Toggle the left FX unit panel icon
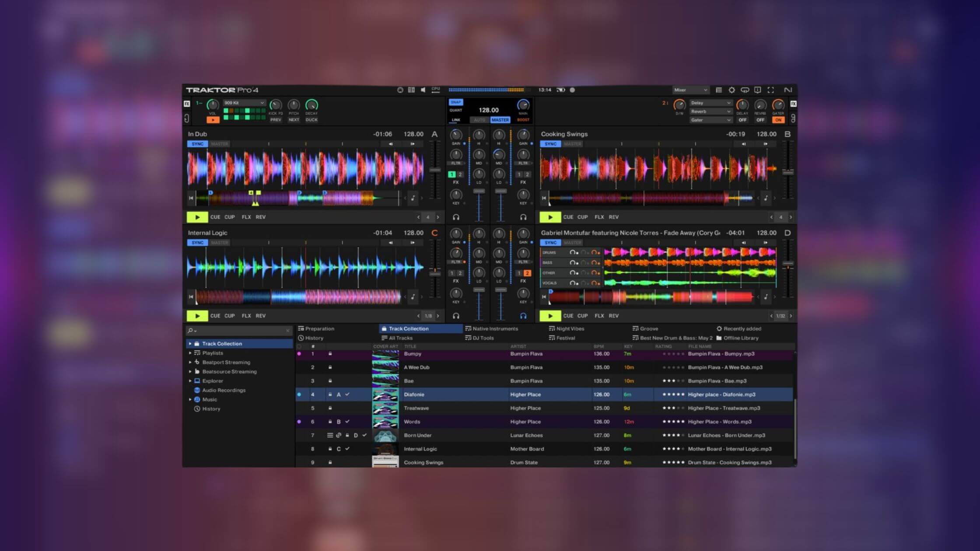Image resolution: width=980 pixels, height=551 pixels. 187,104
